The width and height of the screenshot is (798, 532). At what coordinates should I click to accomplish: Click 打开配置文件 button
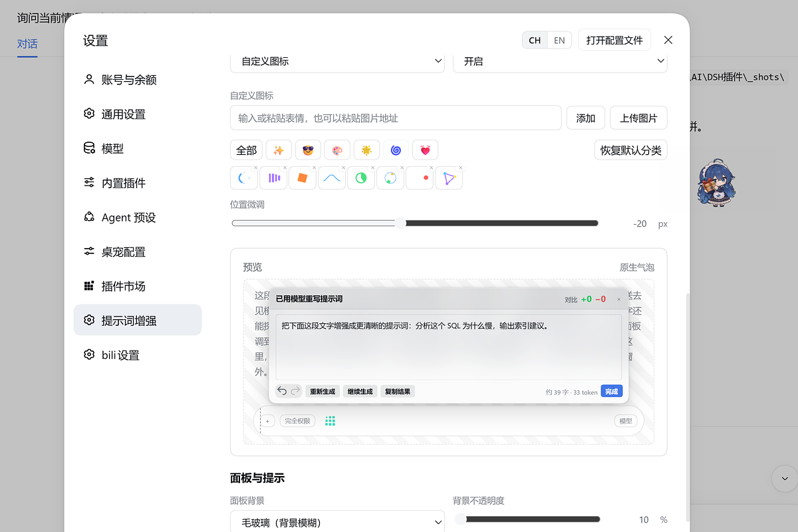click(x=614, y=41)
